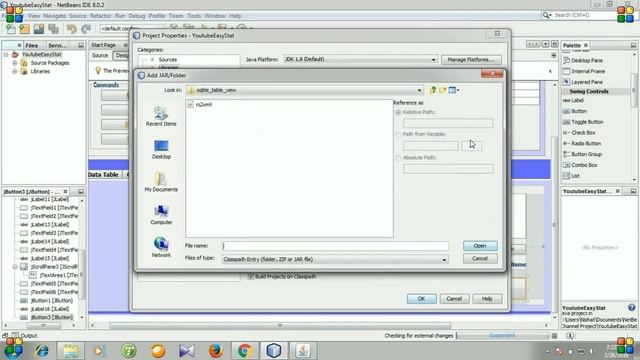The height and width of the screenshot is (360, 640).
Task: Click horizontal scrollbar of design editor
Action: click(x=280, y=325)
